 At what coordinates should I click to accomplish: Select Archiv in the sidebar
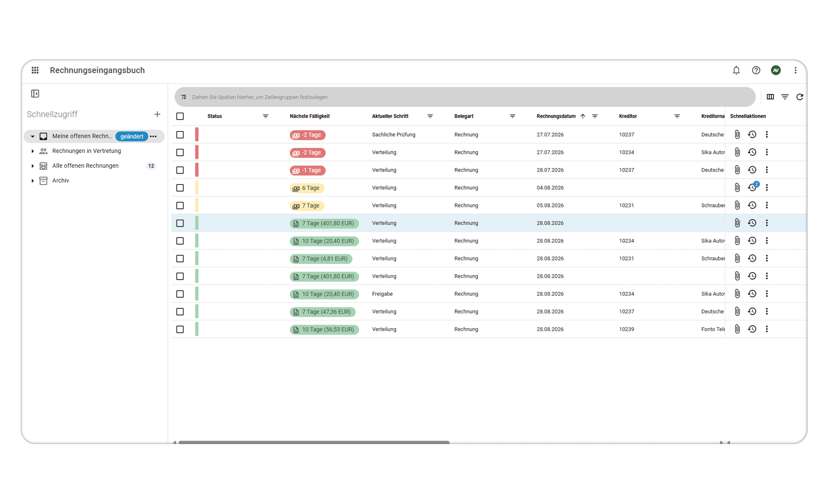(x=60, y=181)
